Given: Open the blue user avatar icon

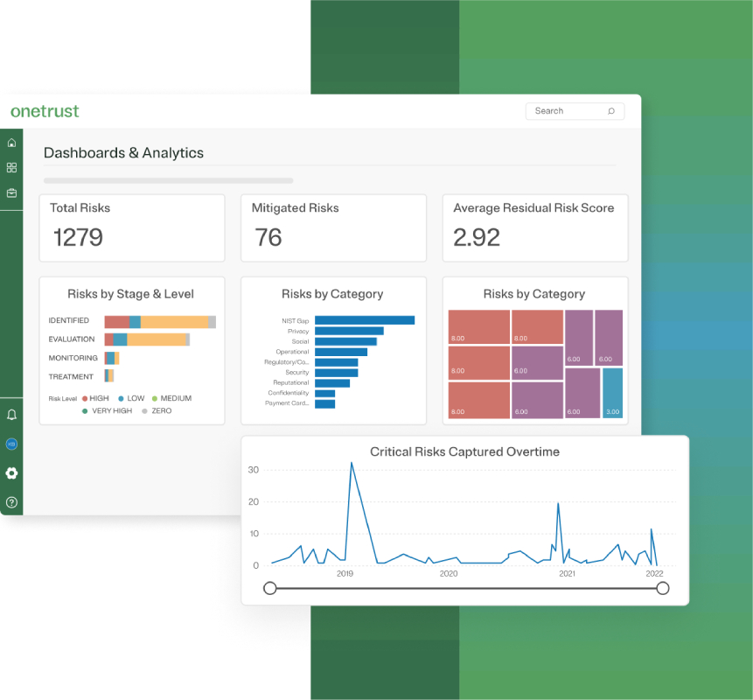Looking at the screenshot, I should (x=11, y=444).
